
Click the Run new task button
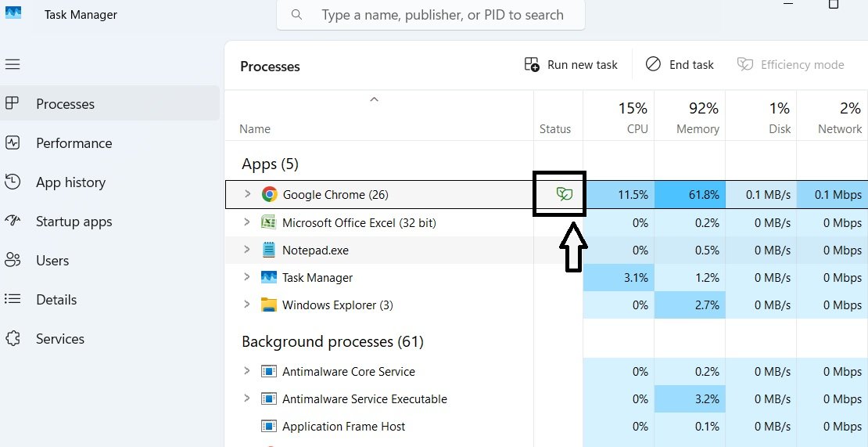pos(571,65)
